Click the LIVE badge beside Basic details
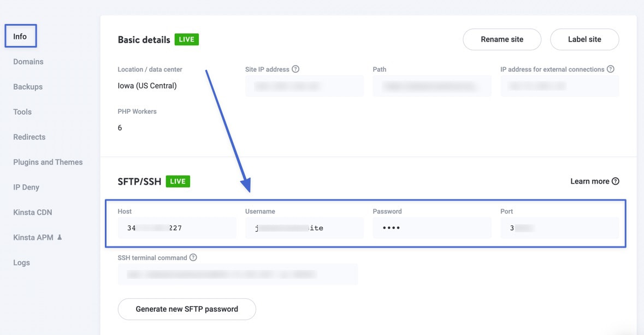This screenshot has width=644, height=335. point(186,39)
